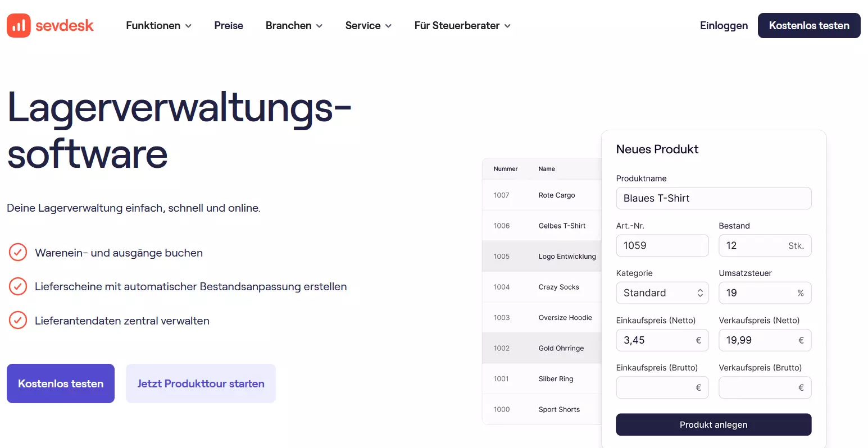Click the sevdesk logo icon

click(x=18, y=25)
